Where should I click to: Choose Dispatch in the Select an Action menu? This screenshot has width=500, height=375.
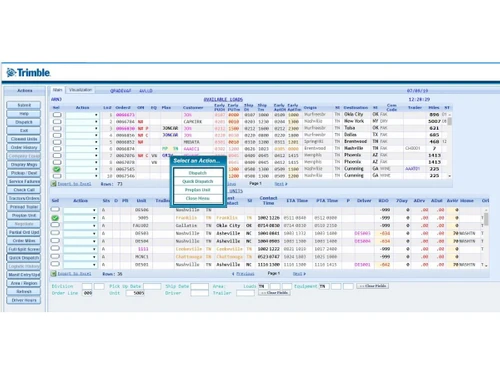point(198,173)
